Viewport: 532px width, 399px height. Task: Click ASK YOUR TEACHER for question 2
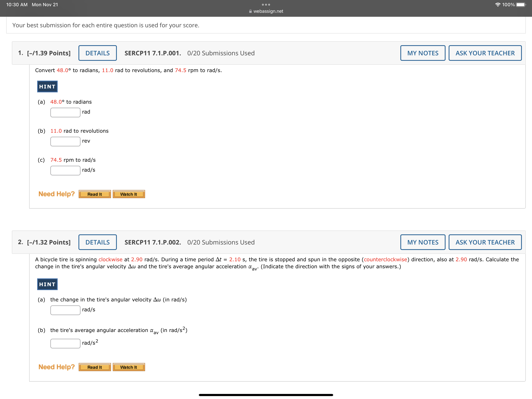point(485,242)
